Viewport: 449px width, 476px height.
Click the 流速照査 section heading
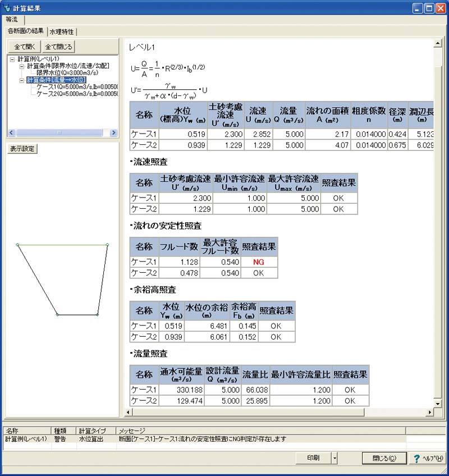click(149, 162)
